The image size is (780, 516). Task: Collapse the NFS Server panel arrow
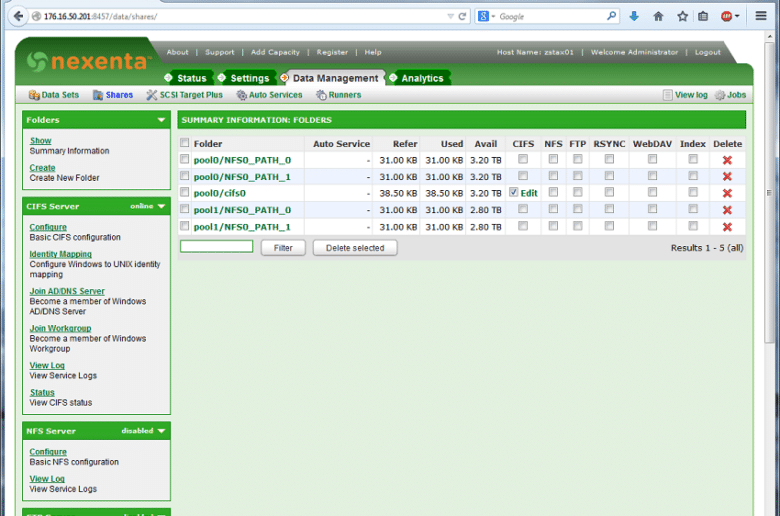pyautogui.click(x=161, y=431)
